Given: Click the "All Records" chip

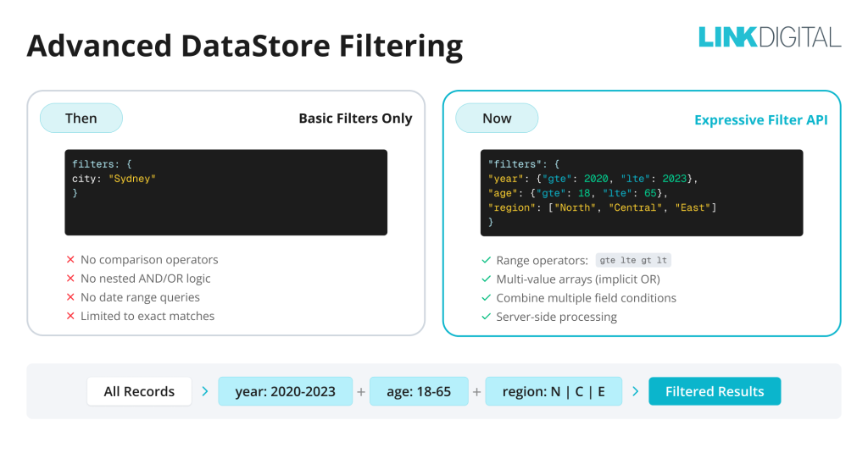Looking at the screenshot, I should click(139, 391).
